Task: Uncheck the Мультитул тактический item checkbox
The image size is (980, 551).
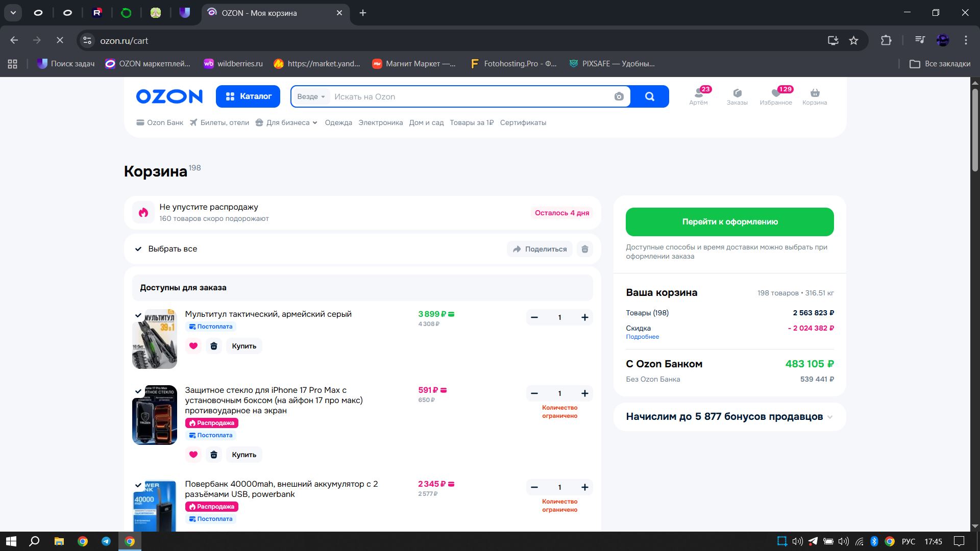Action: click(x=138, y=315)
